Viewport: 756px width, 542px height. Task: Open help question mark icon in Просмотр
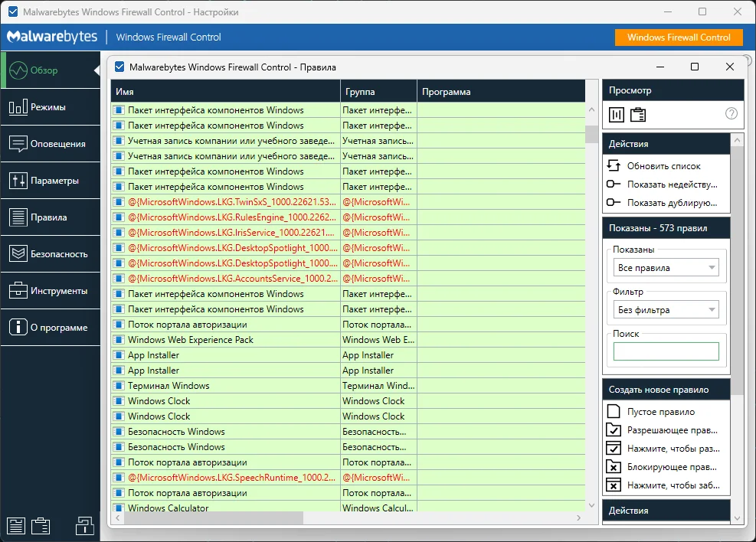[x=731, y=114]
